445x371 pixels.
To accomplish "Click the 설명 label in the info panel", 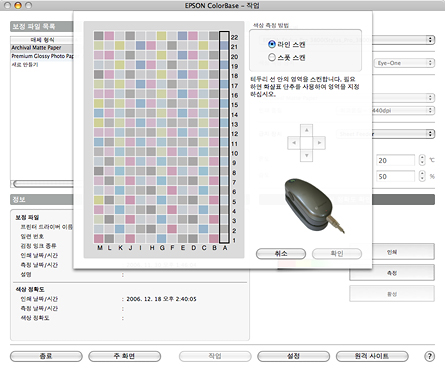I will (26, 274).
